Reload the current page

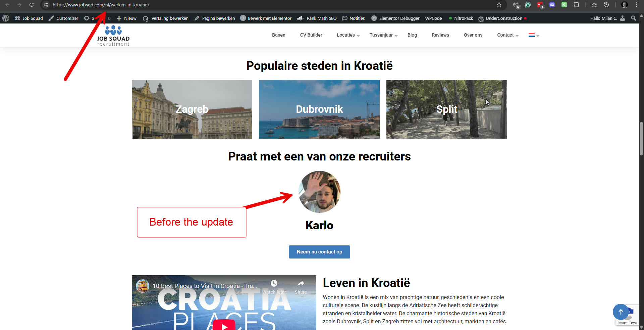tap(32, 5)
